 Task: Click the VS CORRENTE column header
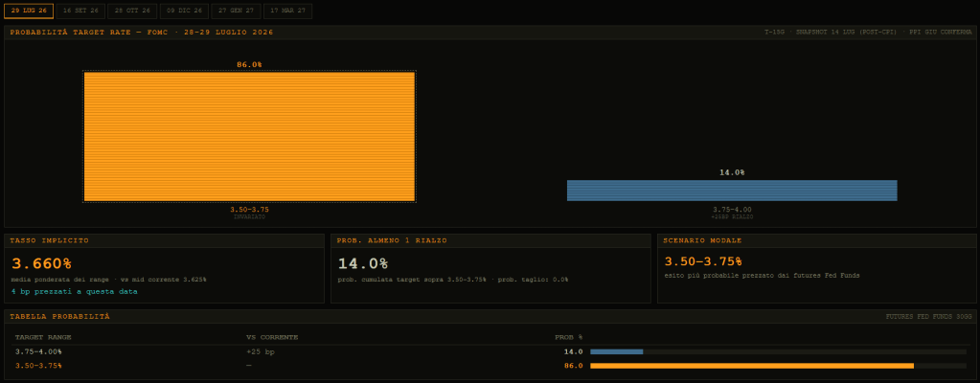tap(272, 337)
